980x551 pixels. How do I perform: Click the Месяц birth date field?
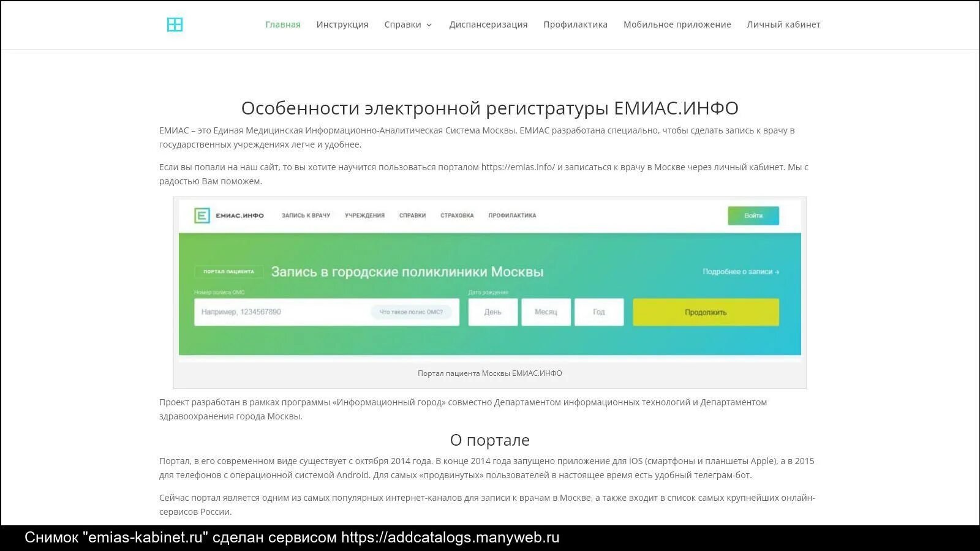(546, 312)
